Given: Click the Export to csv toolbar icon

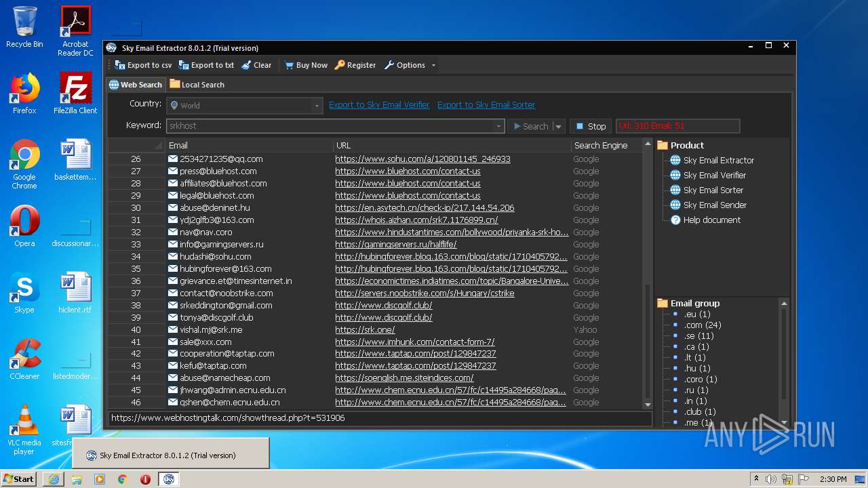Looking at the screenshot, I should 120,65.
